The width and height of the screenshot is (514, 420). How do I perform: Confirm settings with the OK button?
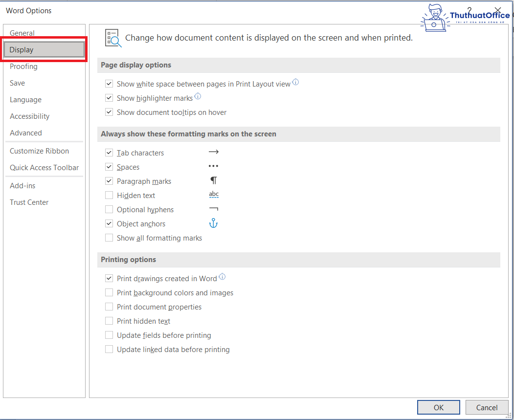click(x=439, y=408)
